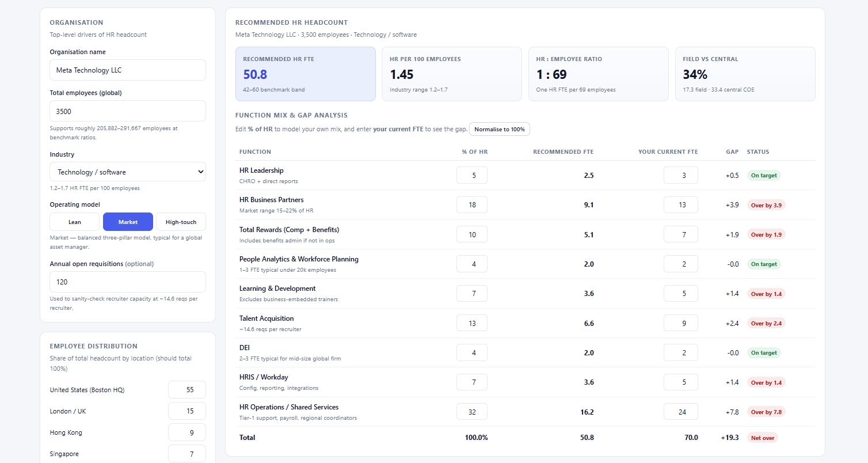868x463 pixels.
Task: Edit Total Rewards % of HR field
Action: [x=472, y=234]
